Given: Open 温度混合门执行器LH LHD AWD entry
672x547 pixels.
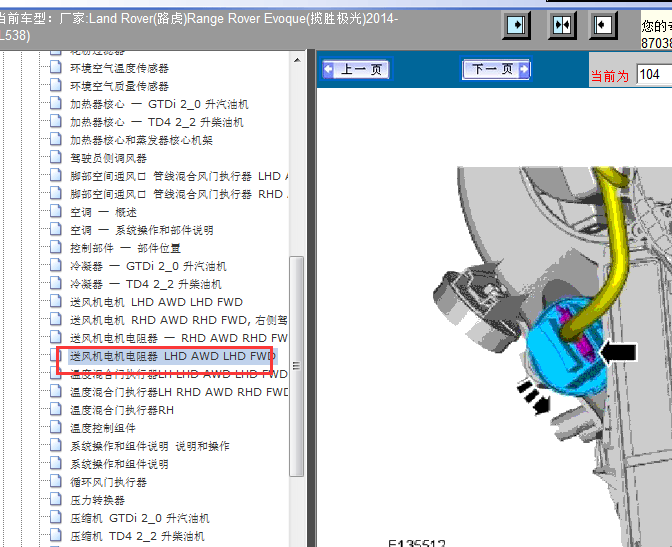Looking at the screenshot, I should click(179, 374).
